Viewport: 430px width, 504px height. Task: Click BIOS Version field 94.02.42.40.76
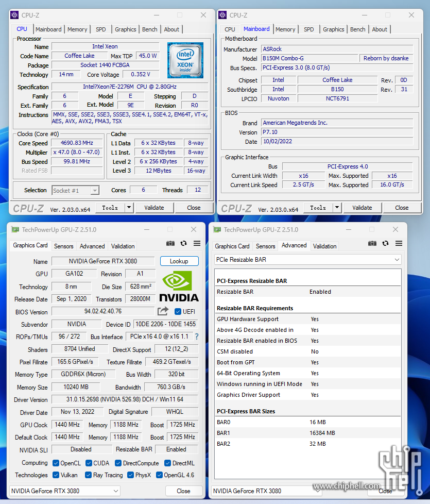(103, 311)
